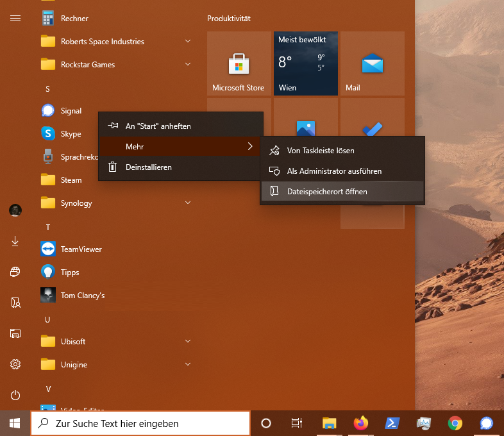
Task: Open the Microsoft Store tile
Action: [239, 63]
